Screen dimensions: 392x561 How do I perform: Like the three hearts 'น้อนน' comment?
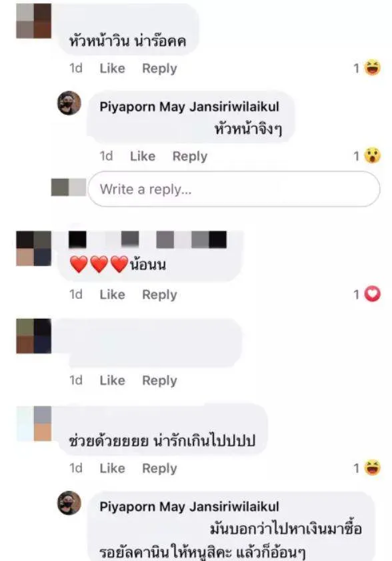pos(112,294)
